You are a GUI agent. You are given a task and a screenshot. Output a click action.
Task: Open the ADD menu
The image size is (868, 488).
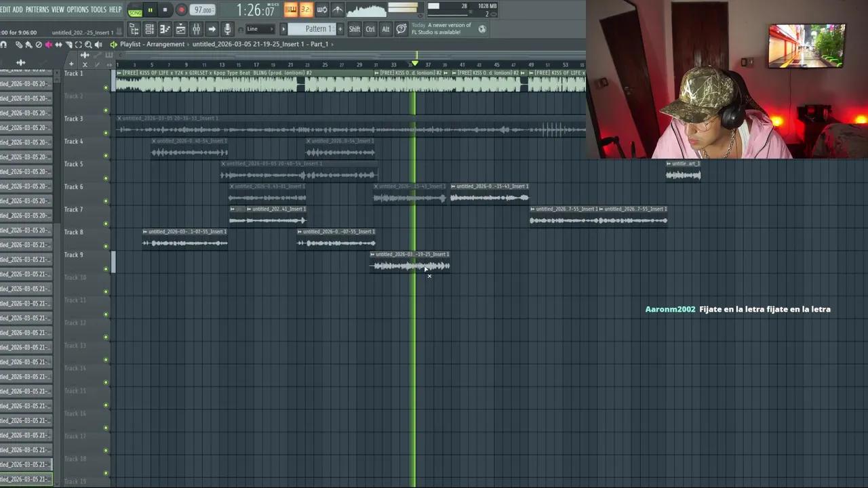(18, 9)
